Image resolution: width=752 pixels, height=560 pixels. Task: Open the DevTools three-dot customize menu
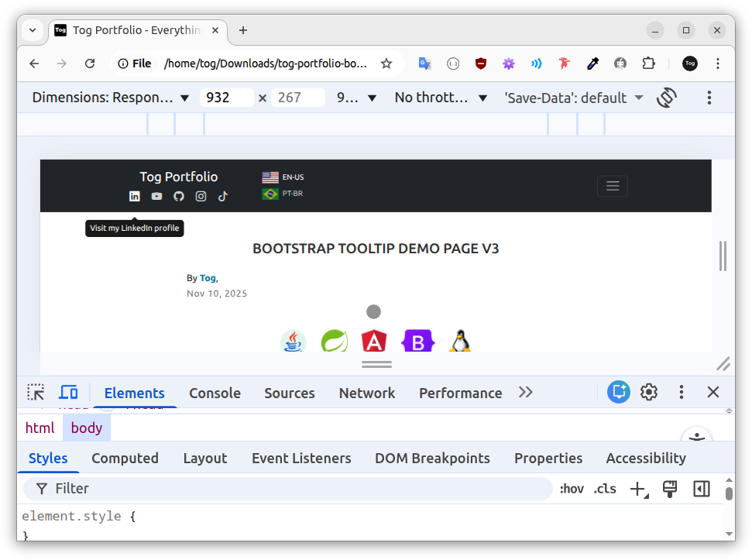tap(681, 392)
